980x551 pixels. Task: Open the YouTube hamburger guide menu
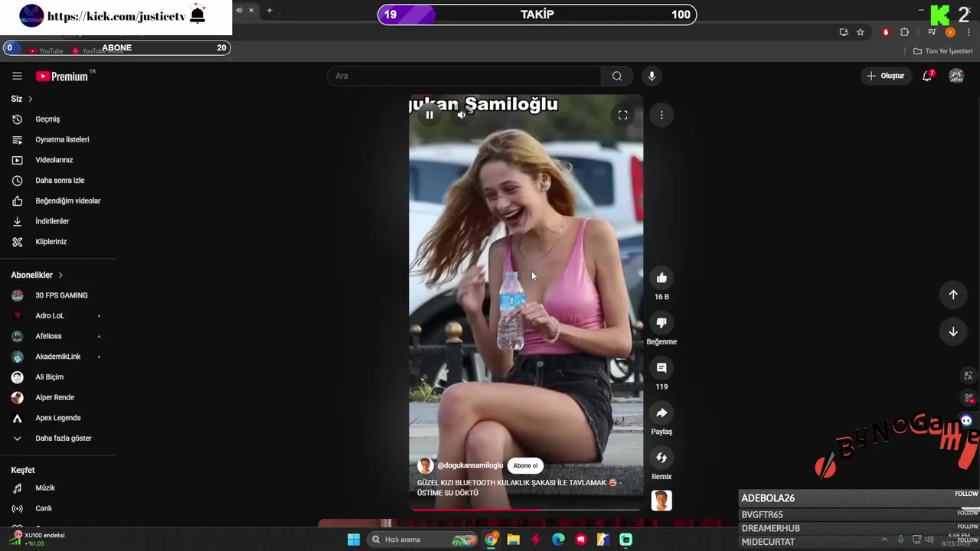(17, 76)
